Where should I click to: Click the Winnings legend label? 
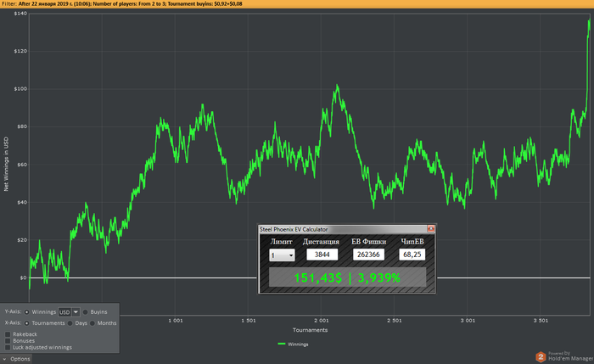pyautogui.click(x=298, y=344)
